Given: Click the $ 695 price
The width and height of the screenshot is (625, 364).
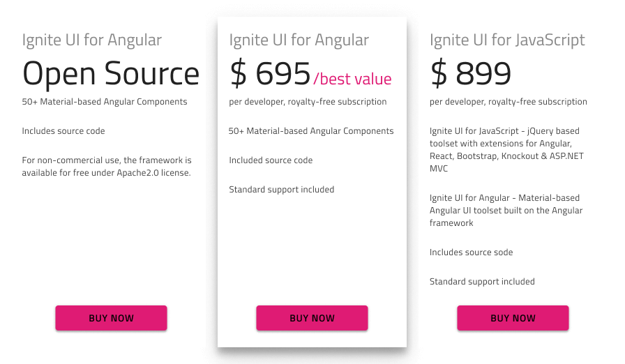Looking at the screenshot, I should point(270,73).
